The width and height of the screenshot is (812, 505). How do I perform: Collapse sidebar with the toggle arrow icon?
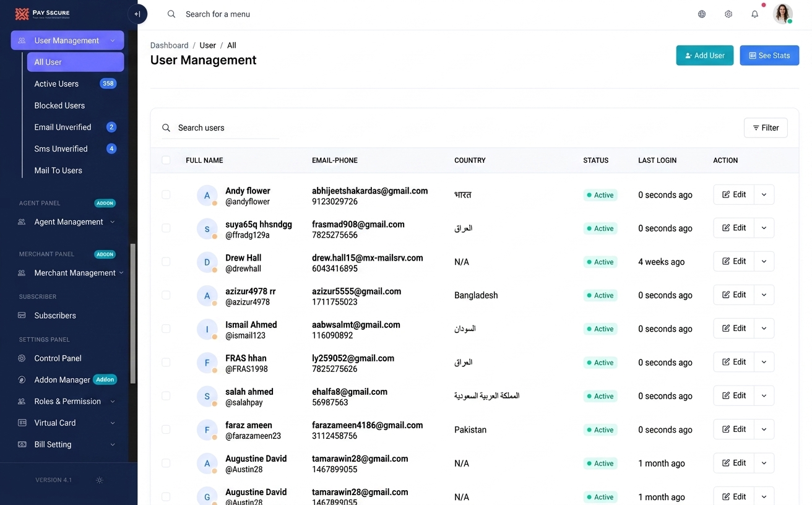(x=137, y=14)
